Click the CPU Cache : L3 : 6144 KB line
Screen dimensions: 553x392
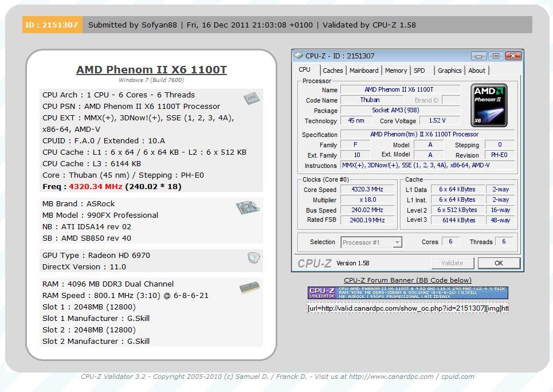point(92,164)
